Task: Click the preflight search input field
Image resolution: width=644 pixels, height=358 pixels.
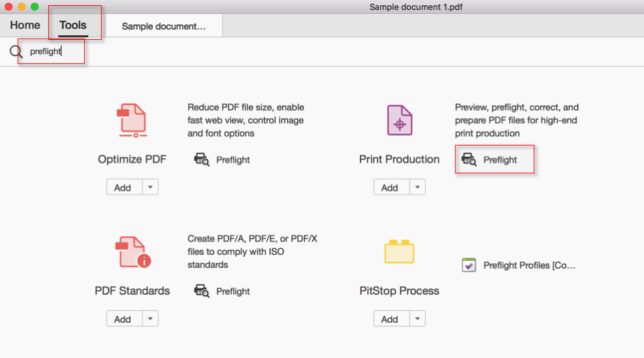Action: pyautogui.click(x=52, y=52)
